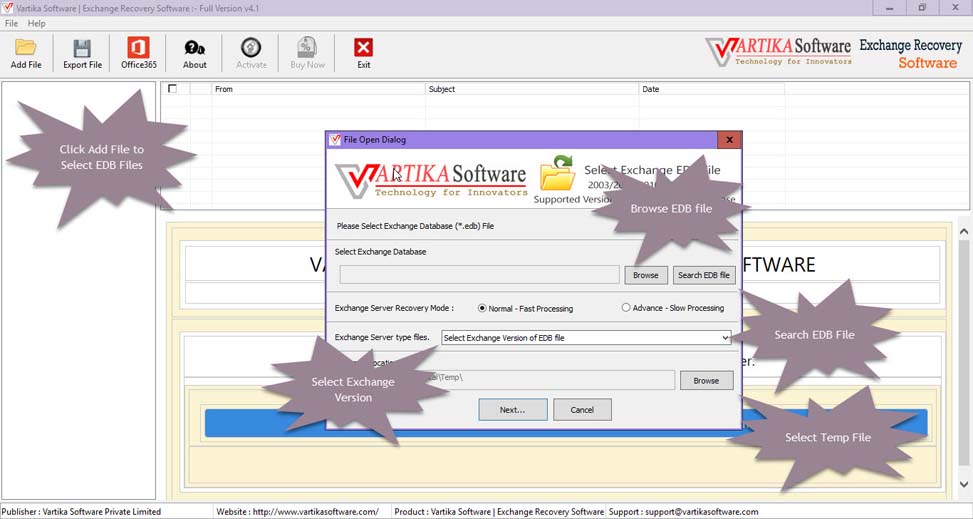Click the Add File toolbar icon
The height and width of the screenshot is (519, 973).
[x=26, y=53]
